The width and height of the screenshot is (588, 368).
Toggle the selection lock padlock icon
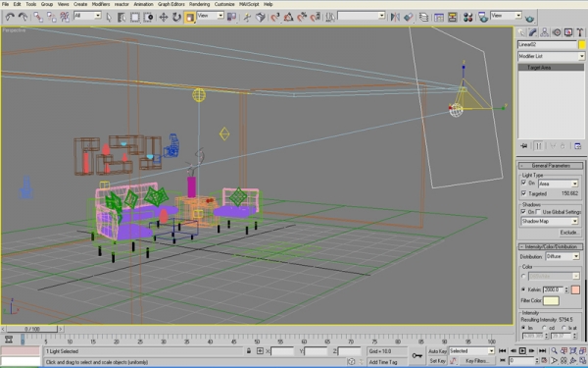tap(249, 351)
